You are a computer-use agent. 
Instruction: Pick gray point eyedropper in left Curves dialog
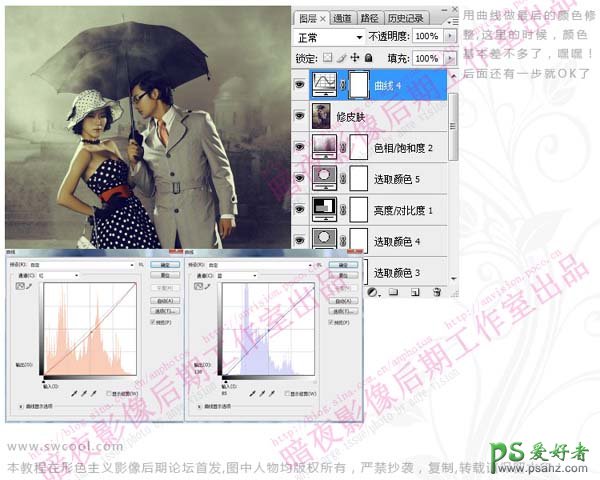(x=84, y=393)
